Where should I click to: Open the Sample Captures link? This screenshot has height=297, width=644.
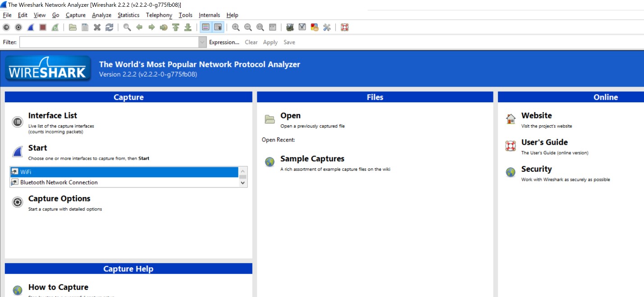tap(312, 159)
